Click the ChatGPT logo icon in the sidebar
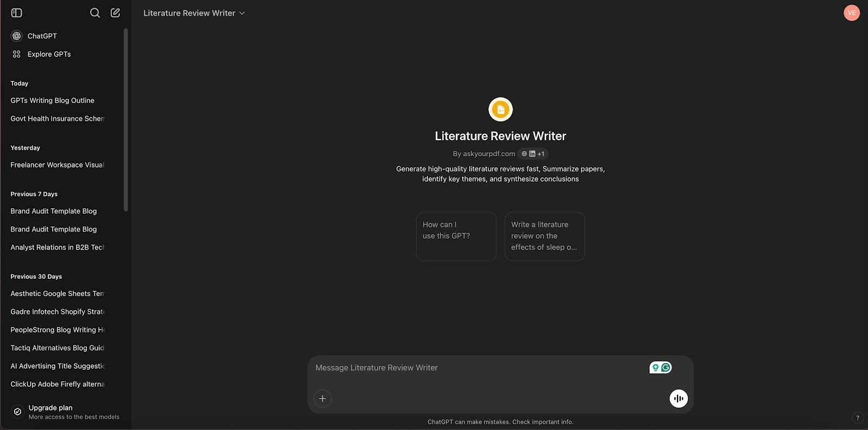This screenshot has width=868, height=430. pos(17,36)
